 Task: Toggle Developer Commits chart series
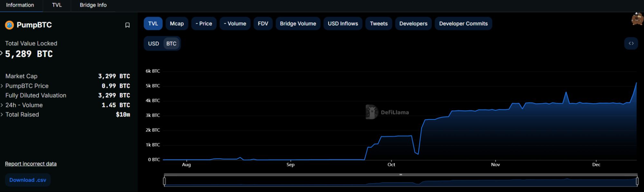click(x=463, y=24)
